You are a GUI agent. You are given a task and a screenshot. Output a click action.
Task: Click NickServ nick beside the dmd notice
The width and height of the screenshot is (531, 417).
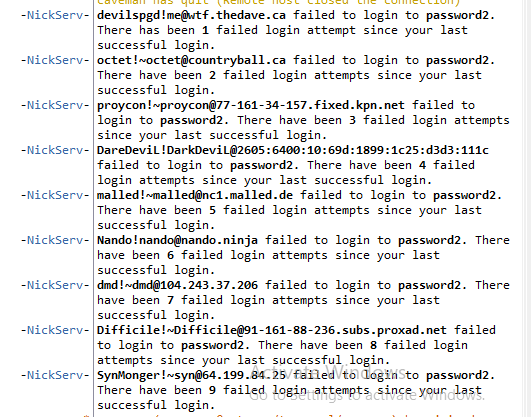[55, 286]
